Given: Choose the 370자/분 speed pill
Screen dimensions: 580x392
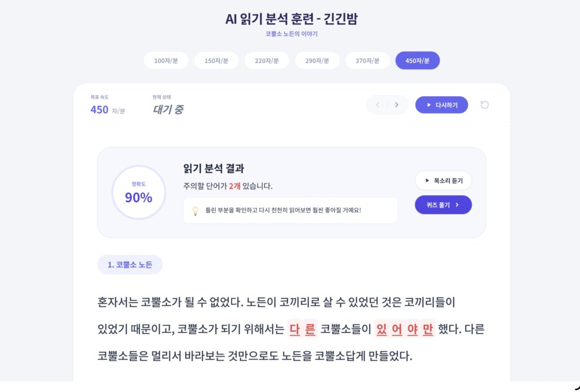Looking at the screenshot, I should [368, 61].
